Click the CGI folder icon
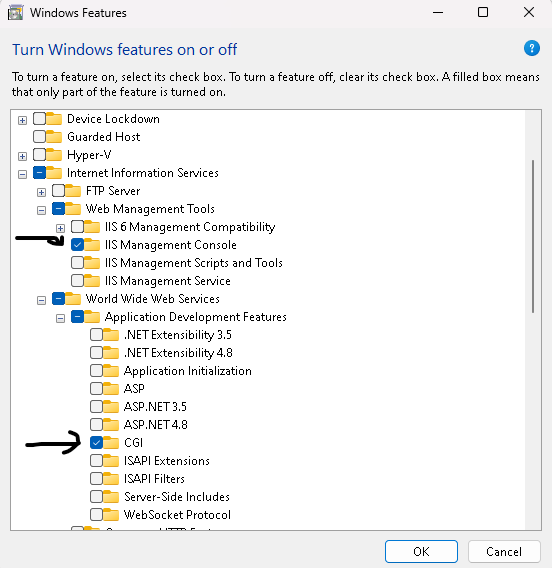 pos(110,442)
